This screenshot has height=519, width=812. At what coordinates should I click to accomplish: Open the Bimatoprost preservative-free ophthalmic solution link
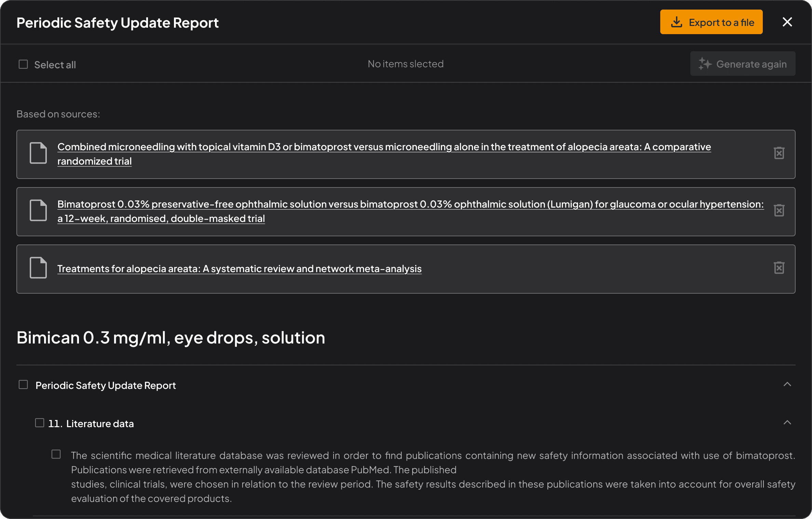pos(410,205)
